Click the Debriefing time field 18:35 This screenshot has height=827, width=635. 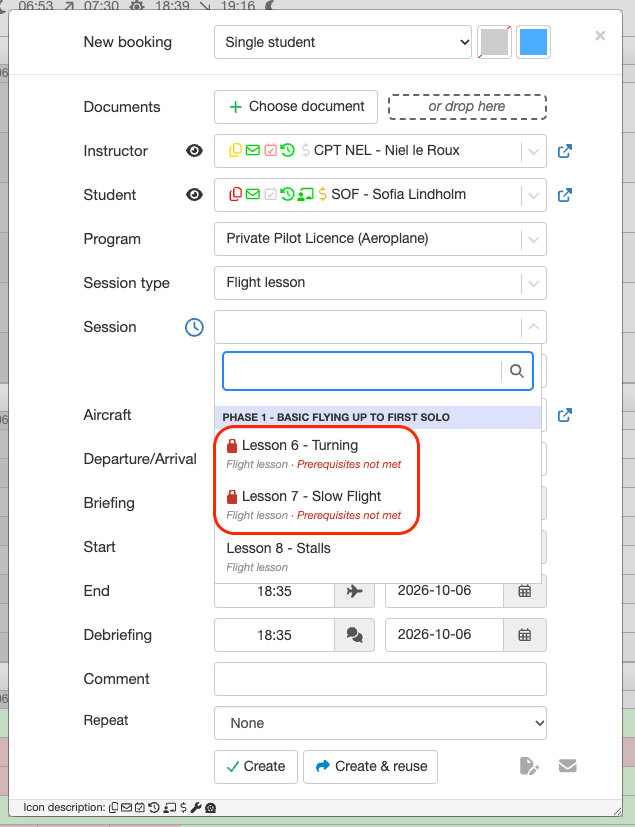click(274, 635)
